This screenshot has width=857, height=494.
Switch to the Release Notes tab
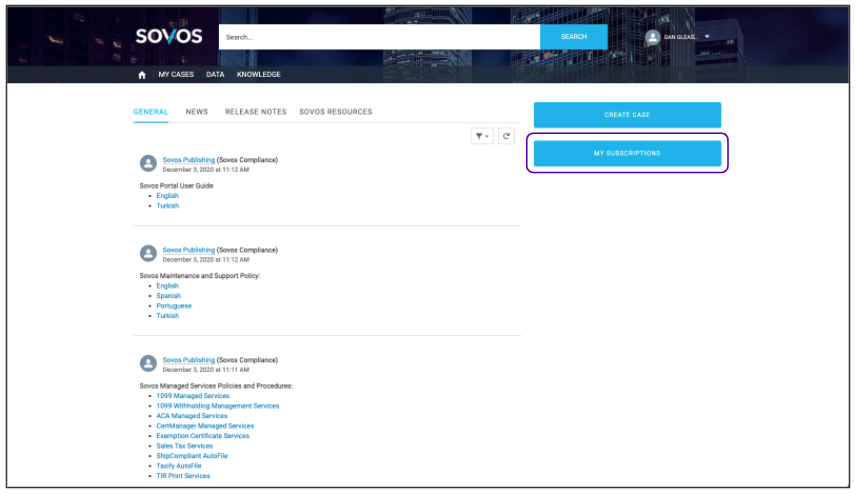coord(255,112)
